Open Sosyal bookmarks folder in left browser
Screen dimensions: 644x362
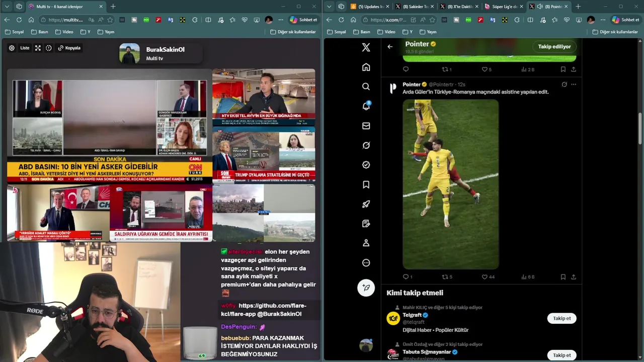(x=15, y=32)
